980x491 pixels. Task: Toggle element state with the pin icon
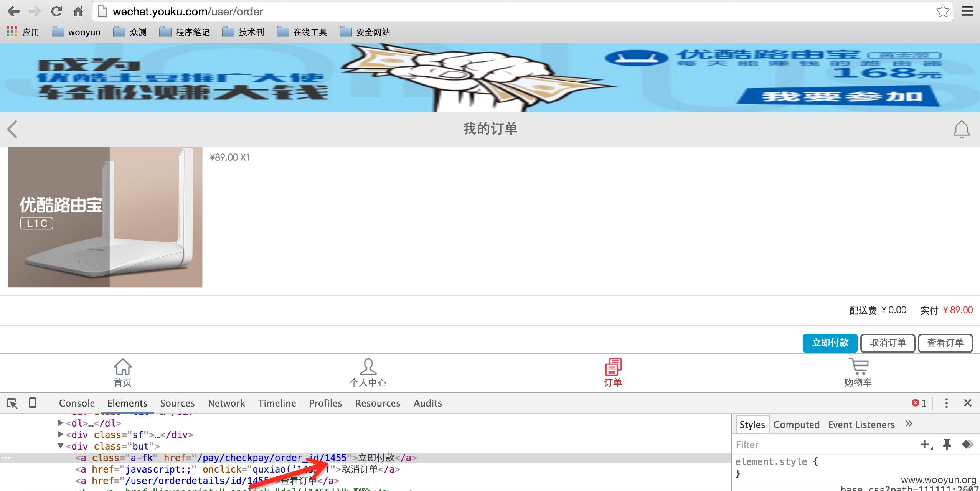pyautogui.click(x=947, y=445)
